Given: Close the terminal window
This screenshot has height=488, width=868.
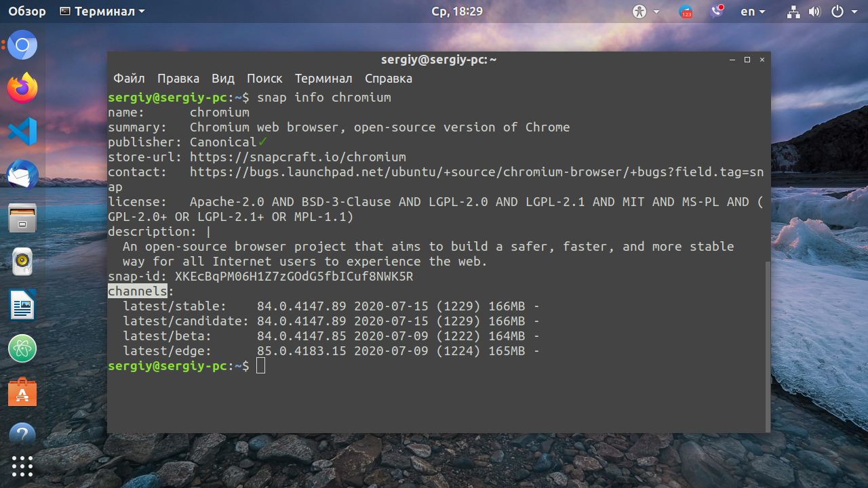Looking at the screenshot, I should coord(762,60).
